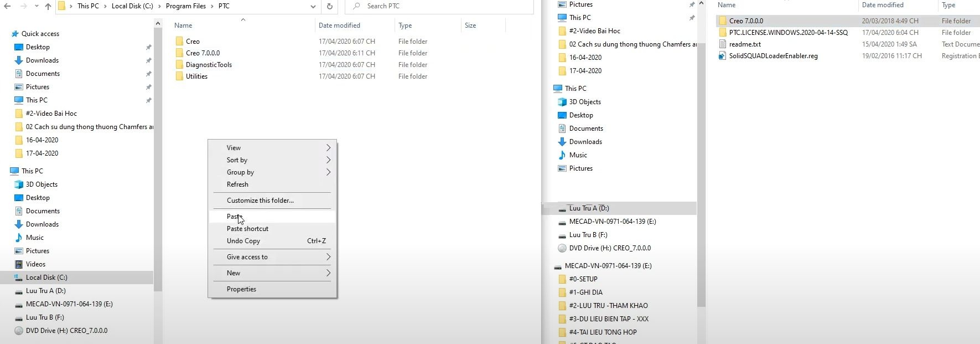Click the pin icon beside Quick access Downloads

(x=148, y=60)
